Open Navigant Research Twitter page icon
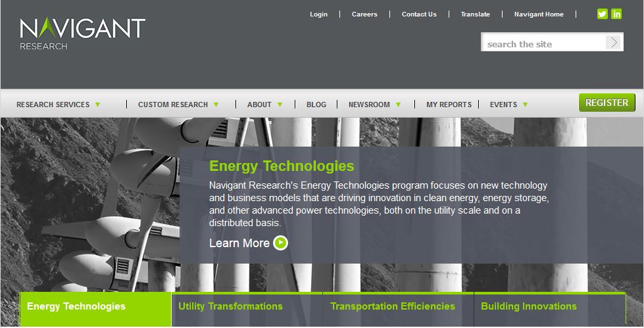The width and height of the screenshot is (644, 328). [x=602, y=14]
